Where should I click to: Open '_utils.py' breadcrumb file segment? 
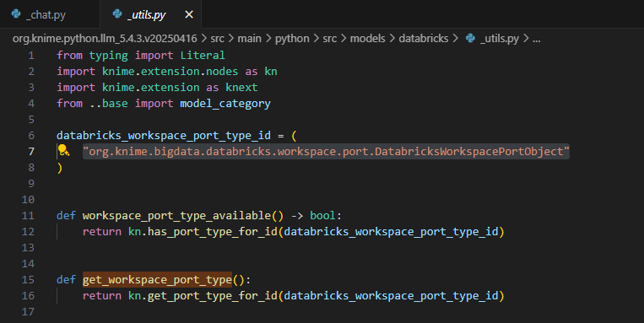coord(500,39)
